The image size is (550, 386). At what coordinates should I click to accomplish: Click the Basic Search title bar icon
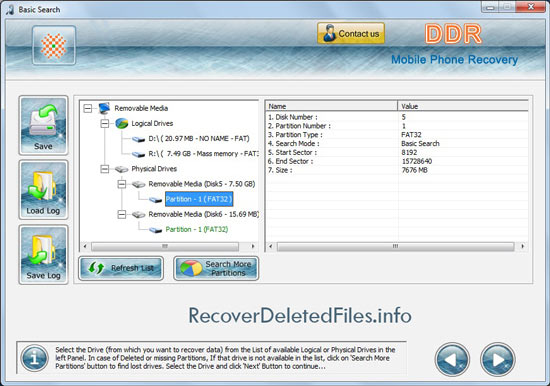point(9,9)
